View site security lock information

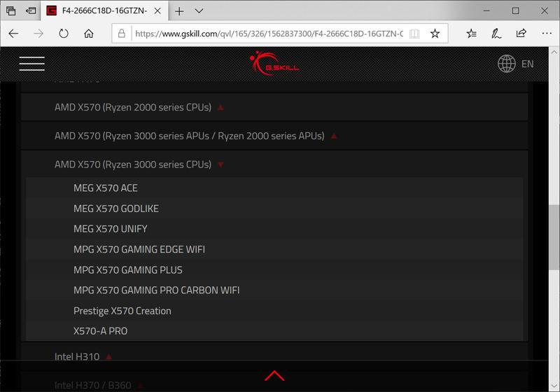click(121, 34)
